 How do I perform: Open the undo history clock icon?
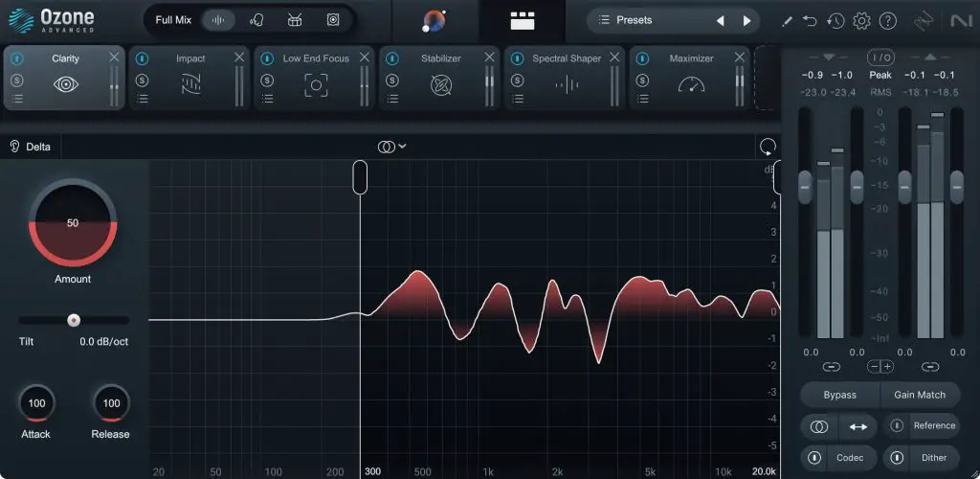835,21
